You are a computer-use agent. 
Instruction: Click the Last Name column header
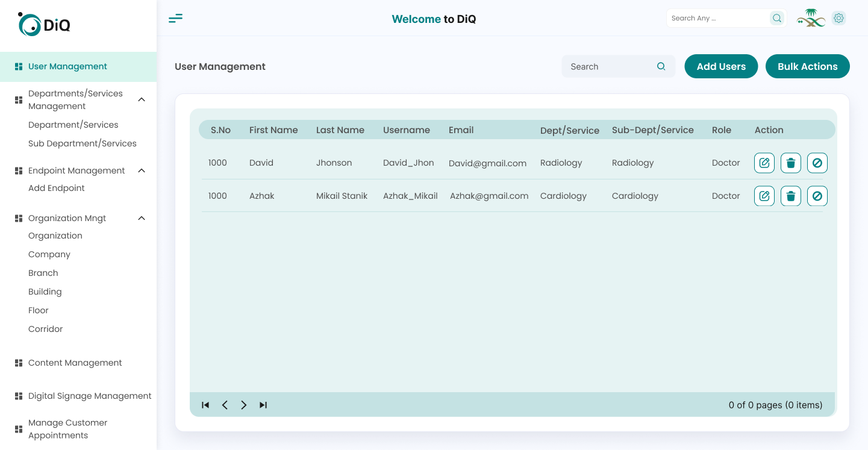click(340, 130)
